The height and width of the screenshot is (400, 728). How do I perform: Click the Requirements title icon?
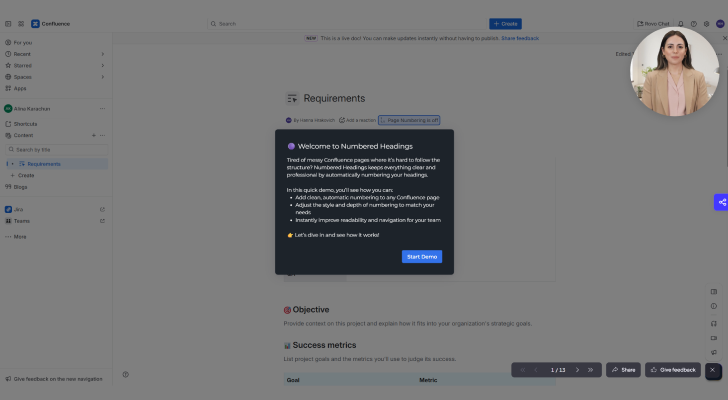[292, 98]
